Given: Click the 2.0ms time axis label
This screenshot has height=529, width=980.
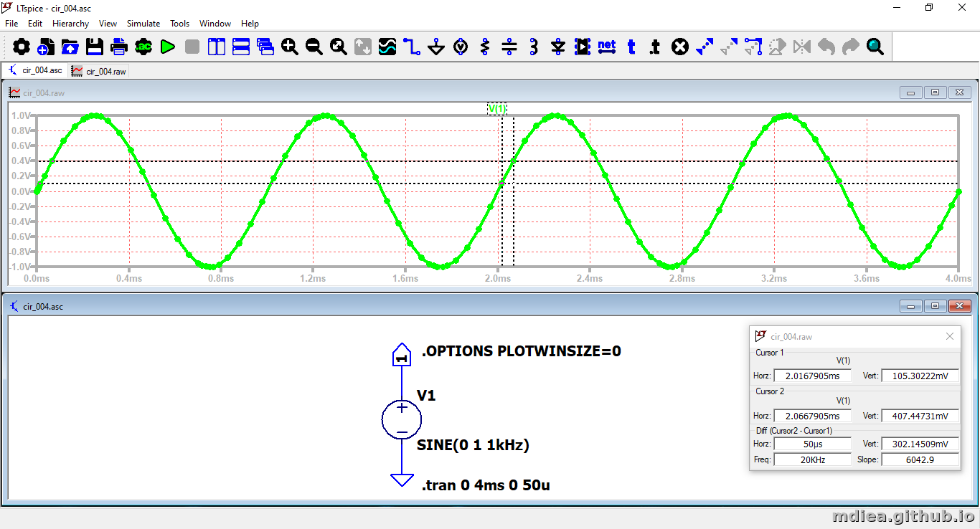Looking at the screenshot, I should point(498,278).
